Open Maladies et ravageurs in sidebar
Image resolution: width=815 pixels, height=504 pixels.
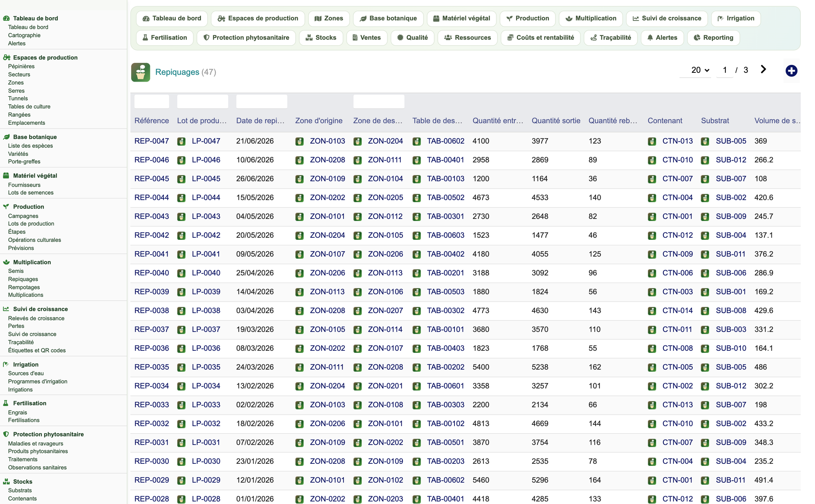tap(36, 444)
